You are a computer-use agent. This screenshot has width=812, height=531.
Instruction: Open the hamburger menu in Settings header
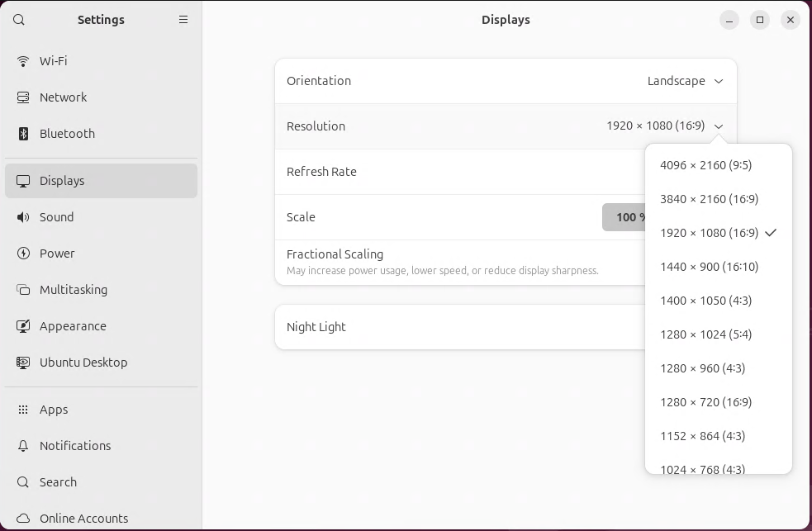[183, 20]
